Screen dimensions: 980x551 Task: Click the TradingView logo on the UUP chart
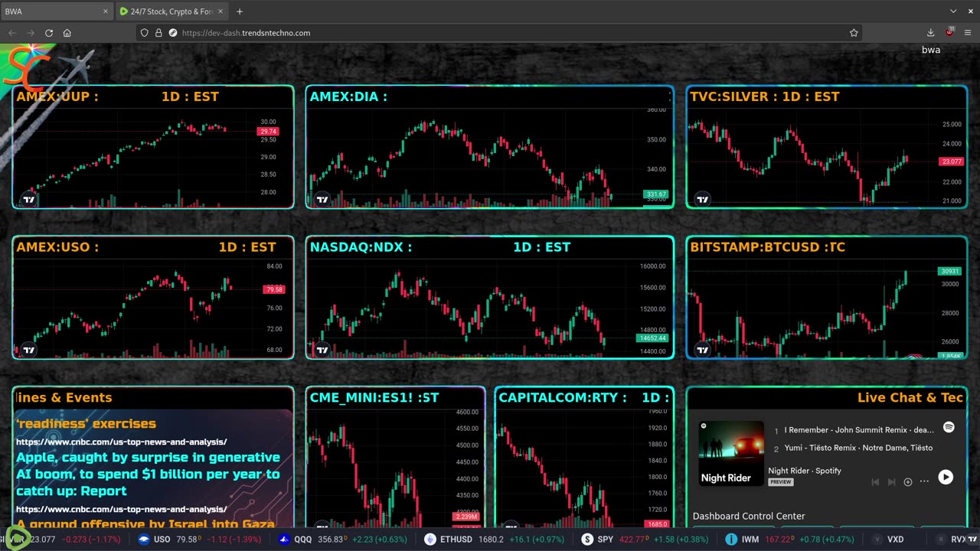[x=29, y=200]
